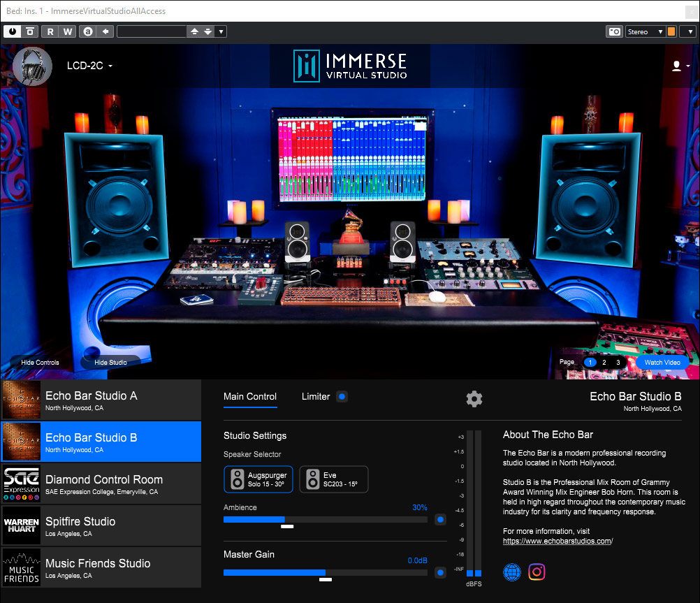This screenshot has height=603, width=700.
Task: Click the Instagram icon
Action: pos(537,572)
